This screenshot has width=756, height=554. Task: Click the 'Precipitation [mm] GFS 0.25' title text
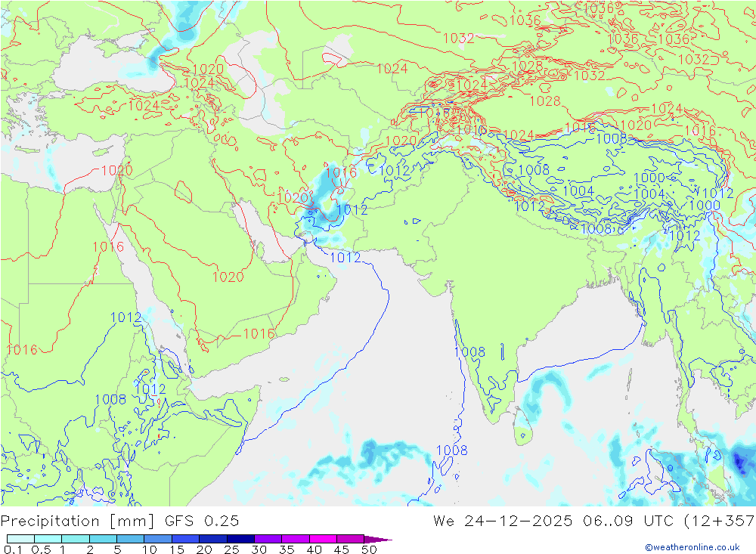tap(119, 522)
